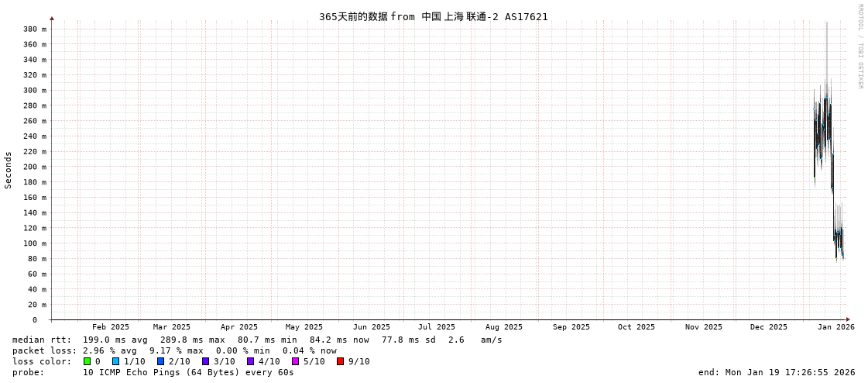The width and height of the screenshot is (868, 383).
Task: Click the Dec 2025 x-axis label
Action: (768, 327)
